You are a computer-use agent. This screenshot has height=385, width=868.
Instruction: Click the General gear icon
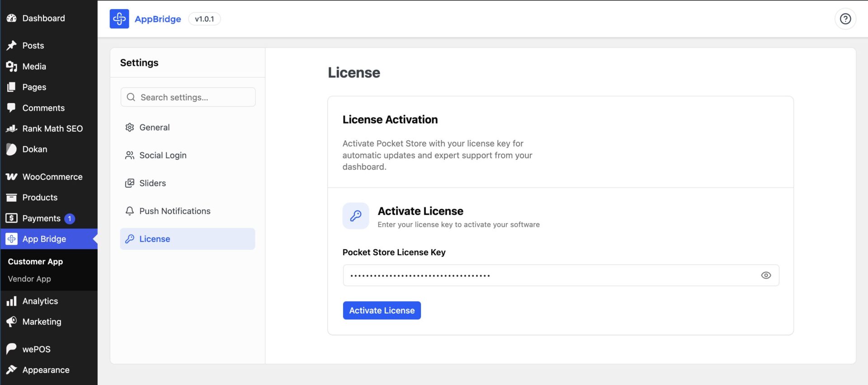pos(130,128)
